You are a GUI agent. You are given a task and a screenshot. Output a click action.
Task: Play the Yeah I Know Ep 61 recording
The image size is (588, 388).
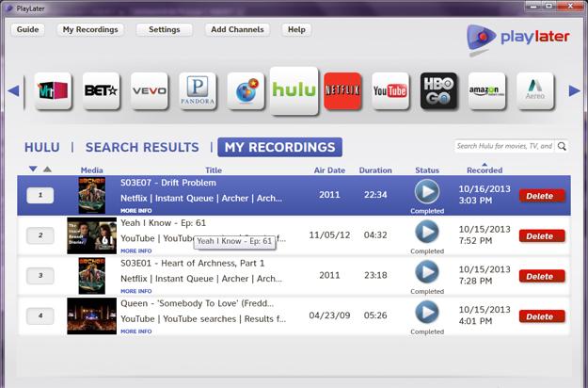click(x=427, y=232)
